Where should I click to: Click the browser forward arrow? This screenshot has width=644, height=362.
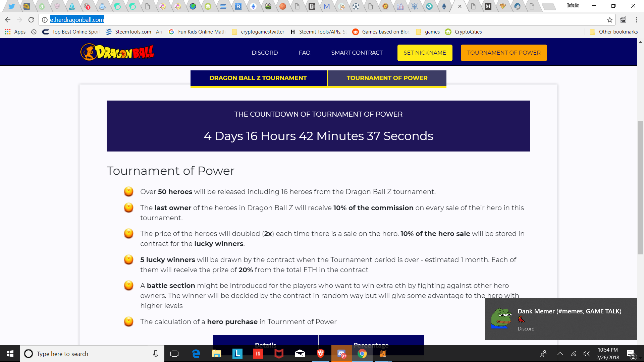tap(19, 20)
